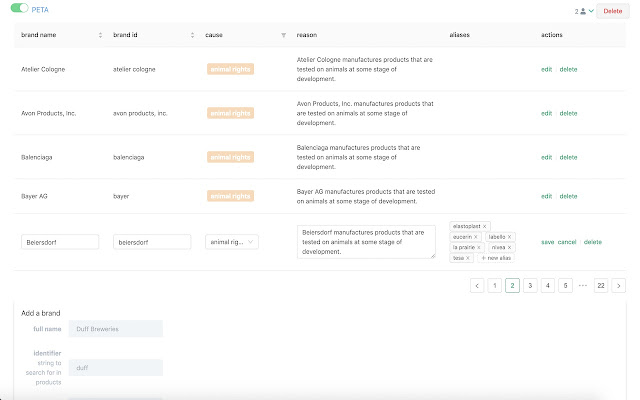Go to previous page arrow

477,286
